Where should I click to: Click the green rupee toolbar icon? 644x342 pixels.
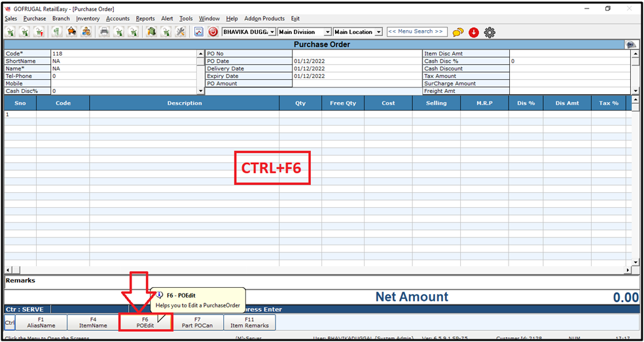[58, 31]
